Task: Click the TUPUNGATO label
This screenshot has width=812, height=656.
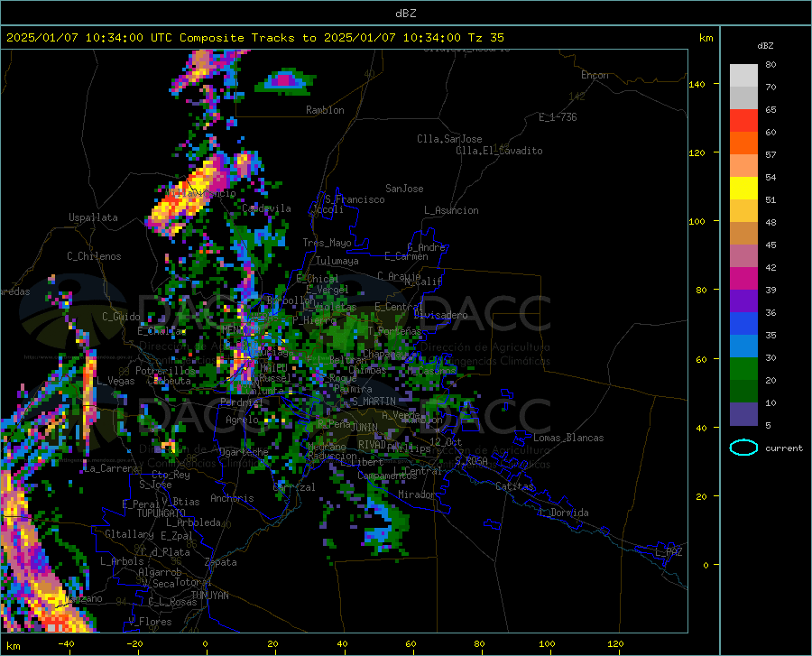Action: (161, 513)
